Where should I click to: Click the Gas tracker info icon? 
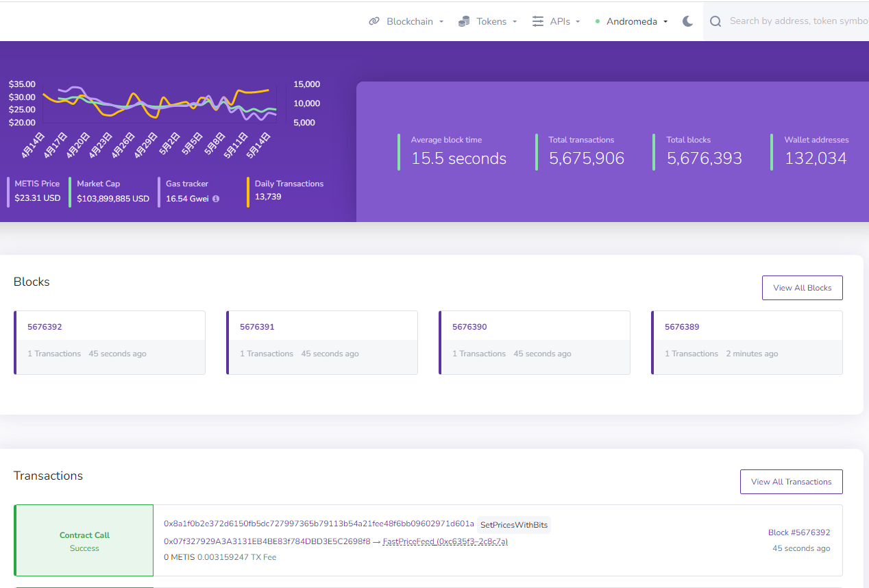point(216,199)
